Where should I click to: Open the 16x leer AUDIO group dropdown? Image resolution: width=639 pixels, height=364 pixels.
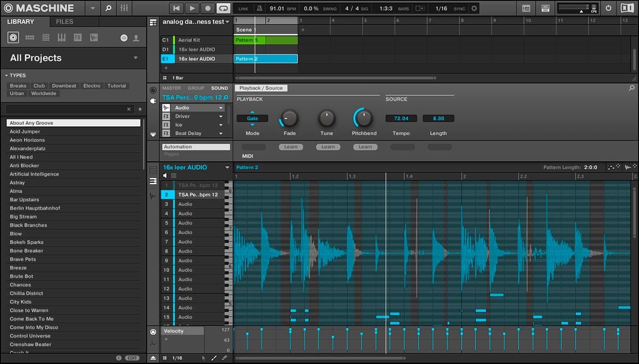(227, 168)
